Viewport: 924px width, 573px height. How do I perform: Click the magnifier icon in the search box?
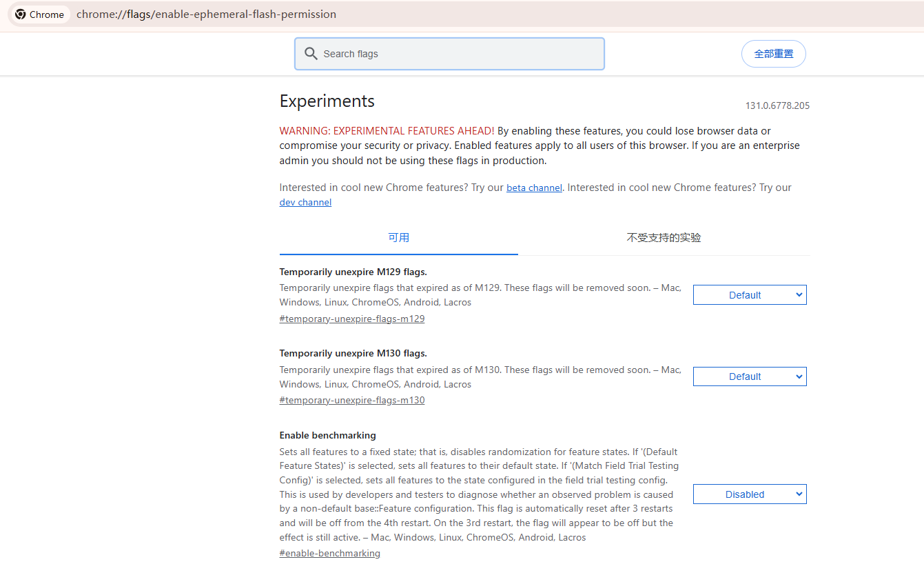point(311,54)
